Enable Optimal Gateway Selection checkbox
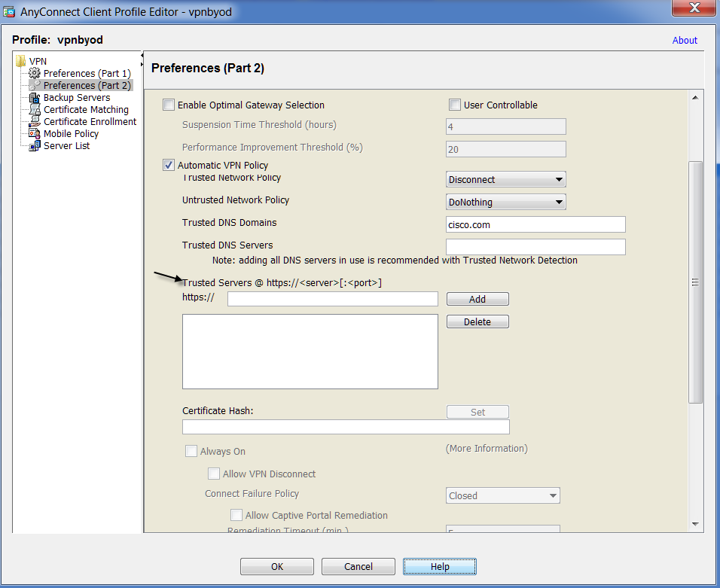Image resolution: width=720 pixels, height=588 pixels. [169, 105]
